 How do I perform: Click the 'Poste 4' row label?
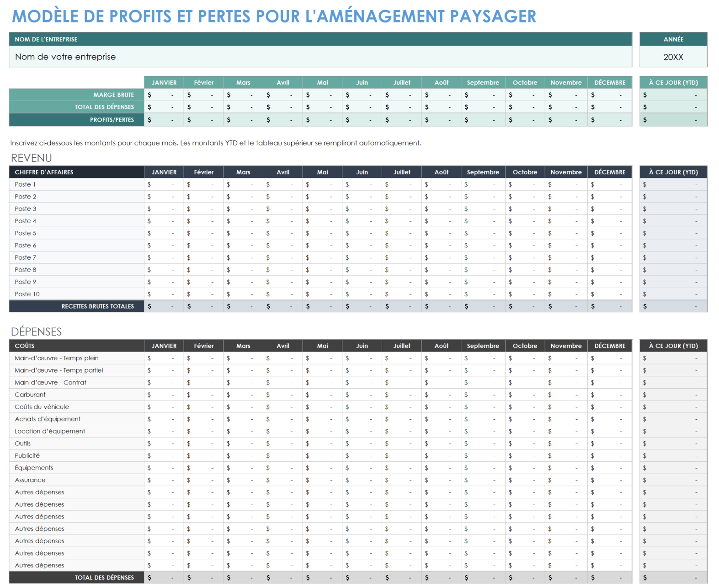click(26, 221)
